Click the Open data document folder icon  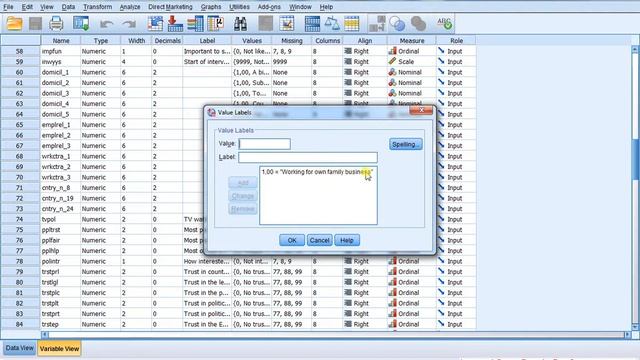tap(15, 24)
